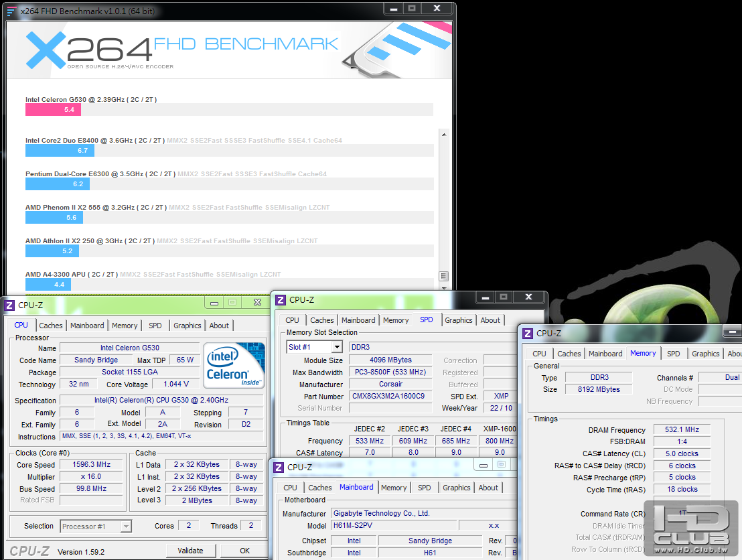Open Caches tab in SPD window

tap(322, 320)
